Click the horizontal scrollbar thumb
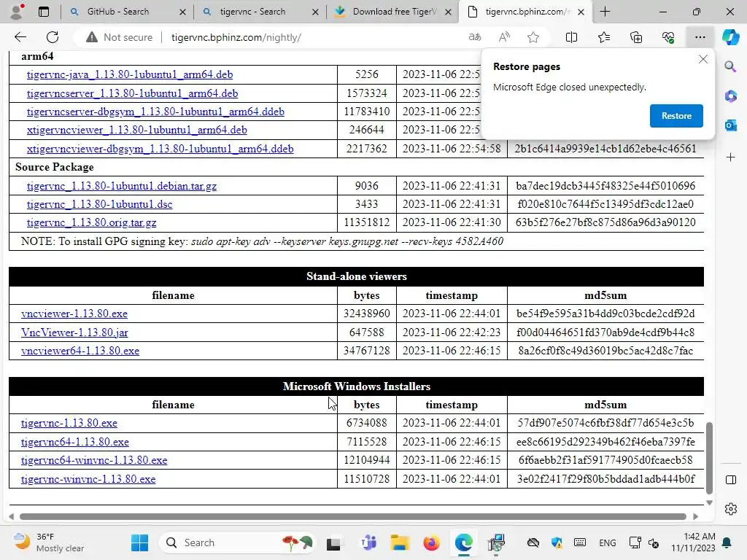This screenshot has width=747, height=560. (352, 517)
